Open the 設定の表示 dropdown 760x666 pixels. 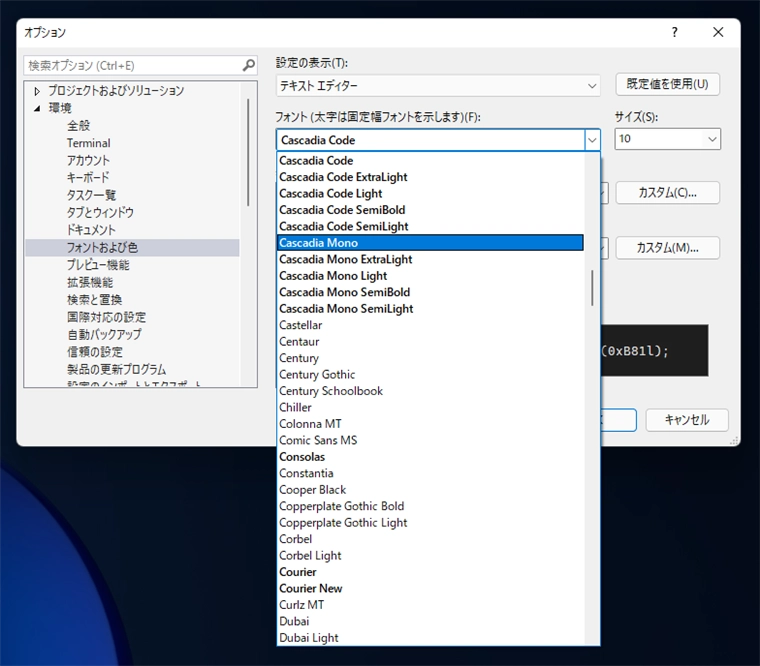(x=438, y=86)
